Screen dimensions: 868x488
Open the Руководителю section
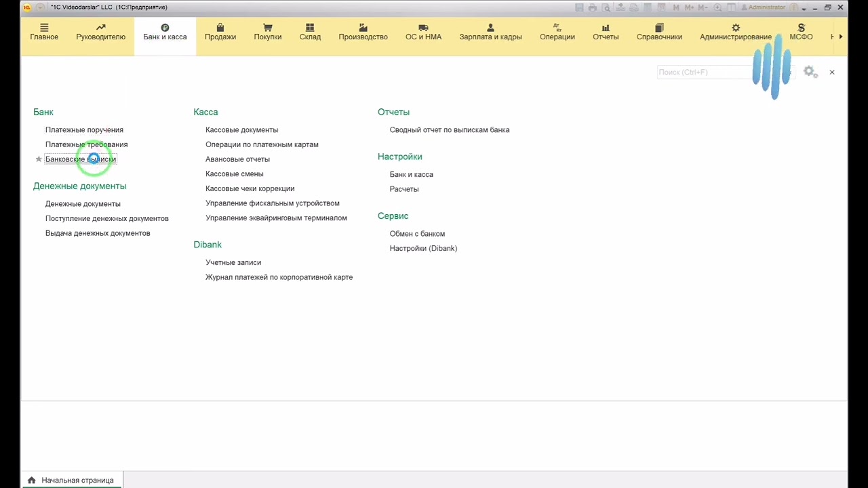tap(100, 33)
